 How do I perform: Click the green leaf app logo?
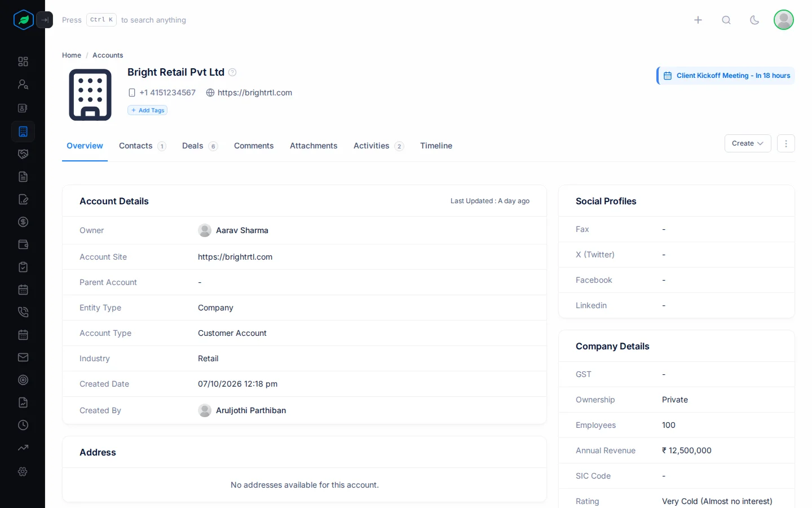(x=24, y=20)
